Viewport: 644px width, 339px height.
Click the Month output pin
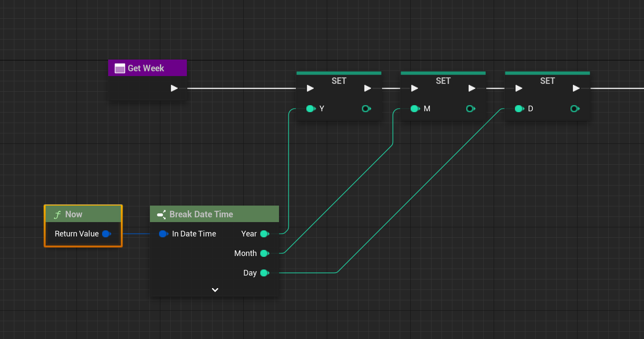[265, 253]
